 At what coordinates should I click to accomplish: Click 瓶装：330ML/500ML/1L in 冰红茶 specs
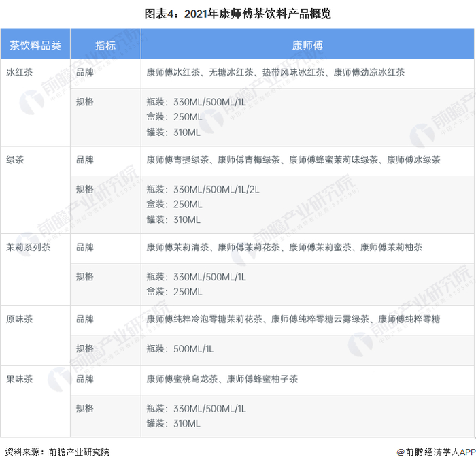click(x=196, y=102)
